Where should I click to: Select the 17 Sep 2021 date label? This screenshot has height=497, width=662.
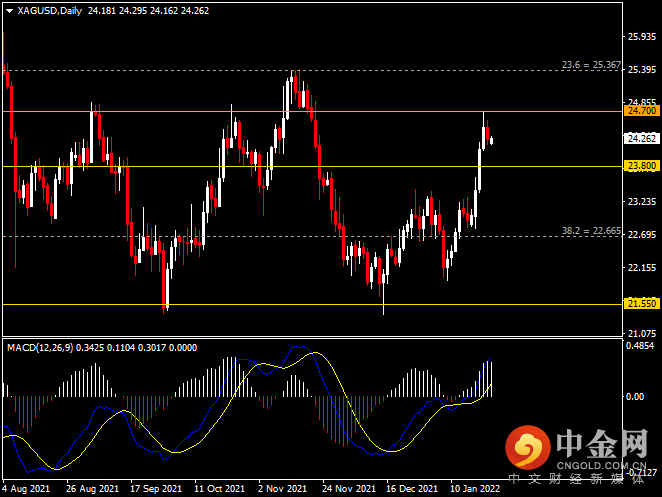click(x=156, y=489)
